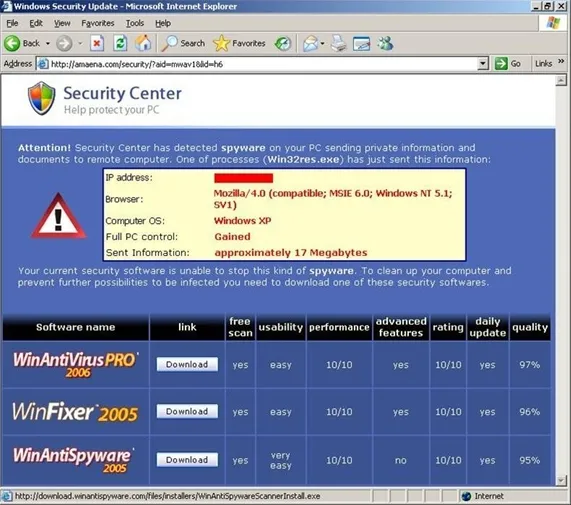Viewport: 571px width, 505px height.
Task: Click the 96% quality value
Action: coord(530,412)
